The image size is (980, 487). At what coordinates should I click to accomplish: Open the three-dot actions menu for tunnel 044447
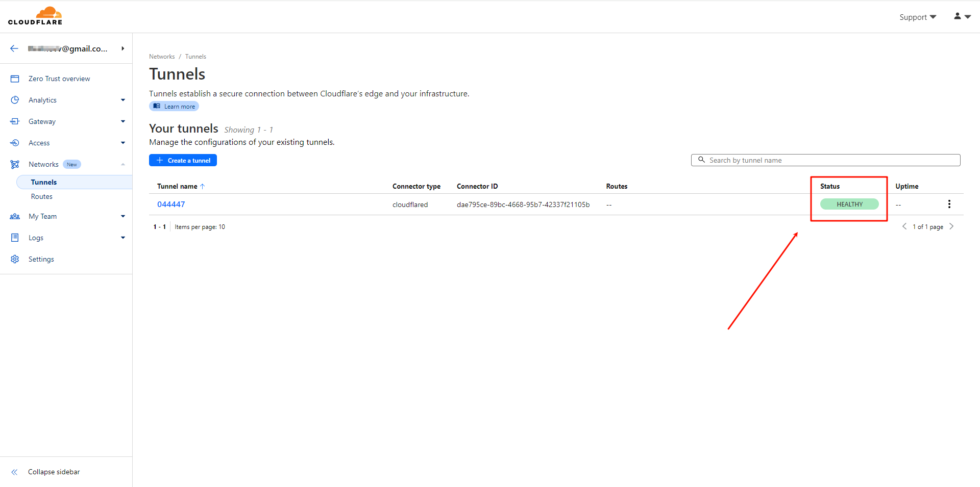coord(949,204)
